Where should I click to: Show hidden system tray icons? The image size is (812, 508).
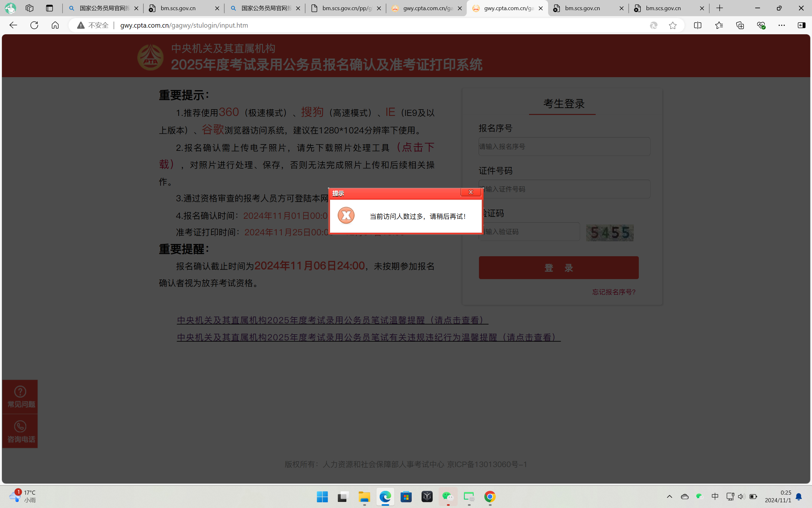coord(669,497)
